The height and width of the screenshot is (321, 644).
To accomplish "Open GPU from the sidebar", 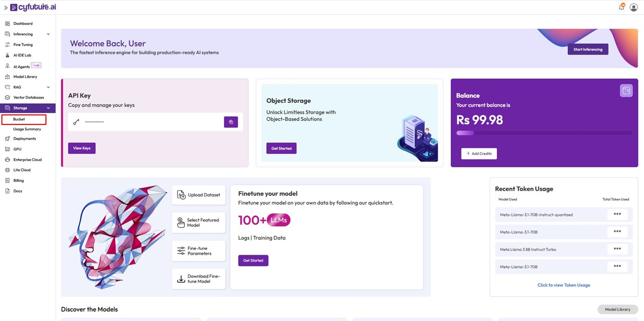I will click(x=17, y=149).
